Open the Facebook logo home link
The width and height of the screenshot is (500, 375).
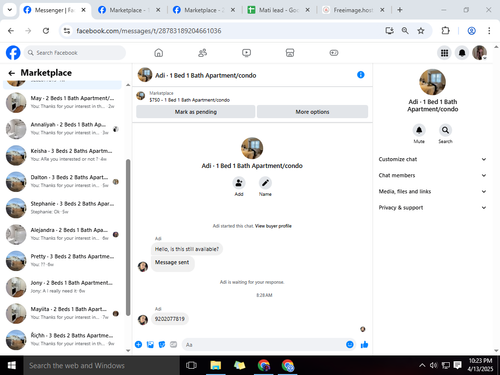(13, 53)
